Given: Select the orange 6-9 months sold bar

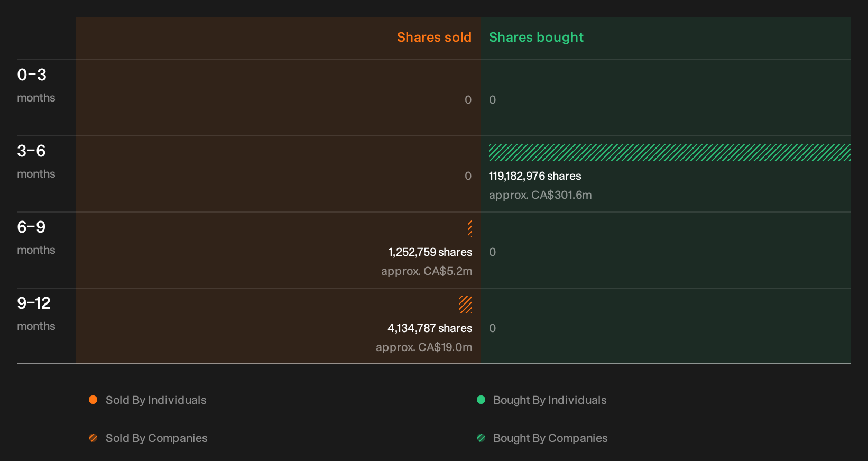Looking at the screenshot, I should point(470,228).
